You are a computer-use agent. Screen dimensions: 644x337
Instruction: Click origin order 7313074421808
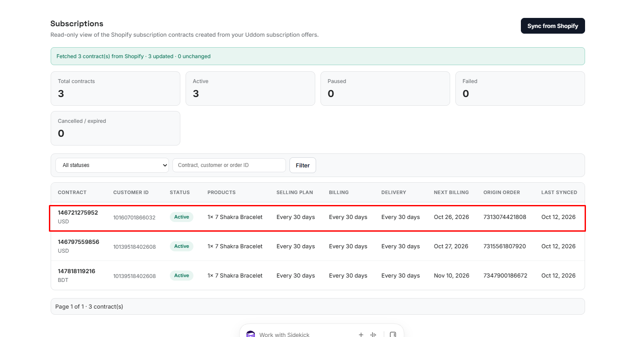[x=505, y=217]
